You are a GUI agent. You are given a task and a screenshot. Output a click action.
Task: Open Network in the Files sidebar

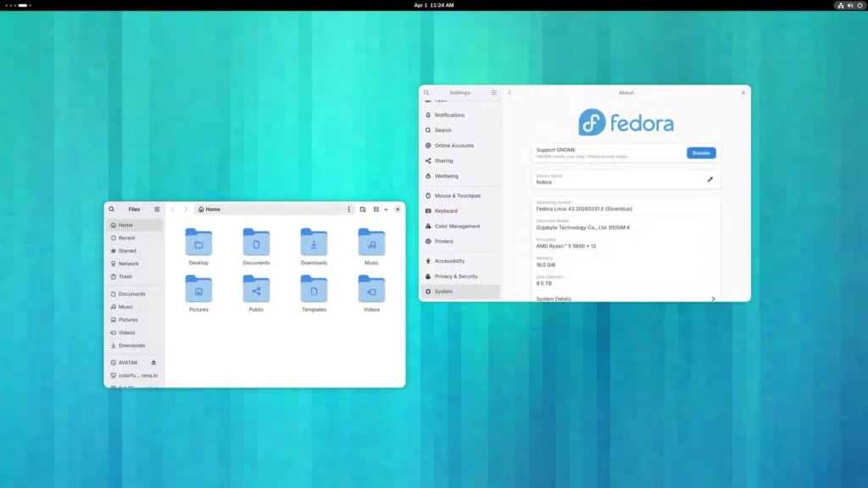pos(135,263)
